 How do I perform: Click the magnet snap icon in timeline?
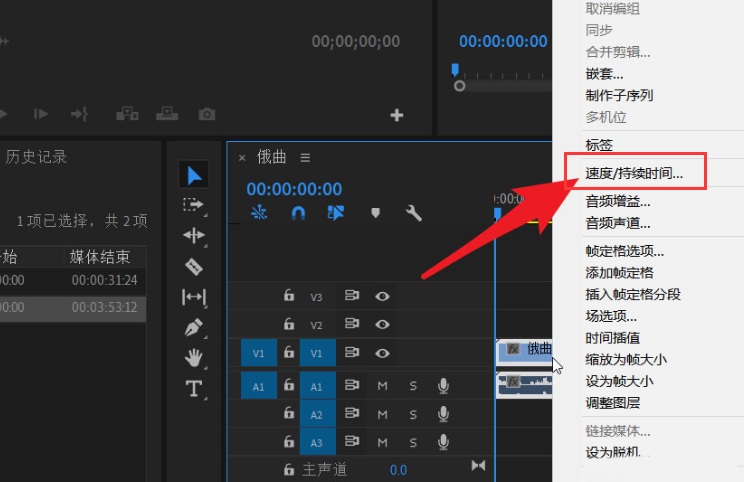(x=297, y=213)
